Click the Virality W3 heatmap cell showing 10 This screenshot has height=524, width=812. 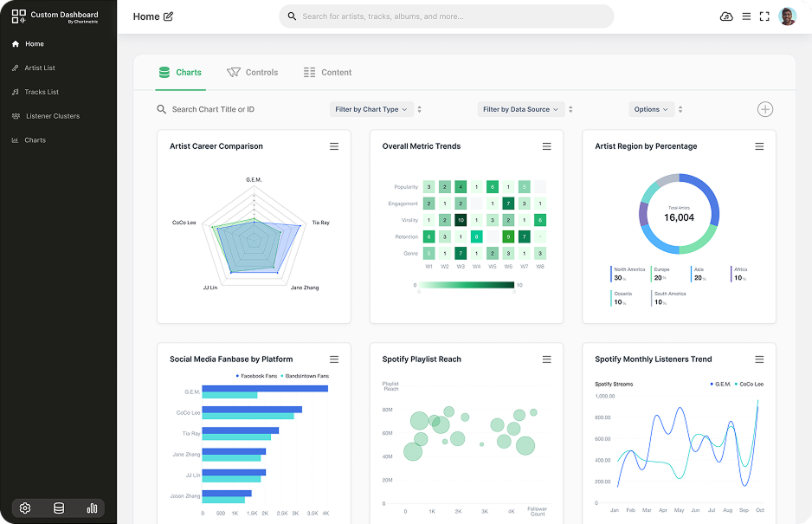[x=461, y=220]
